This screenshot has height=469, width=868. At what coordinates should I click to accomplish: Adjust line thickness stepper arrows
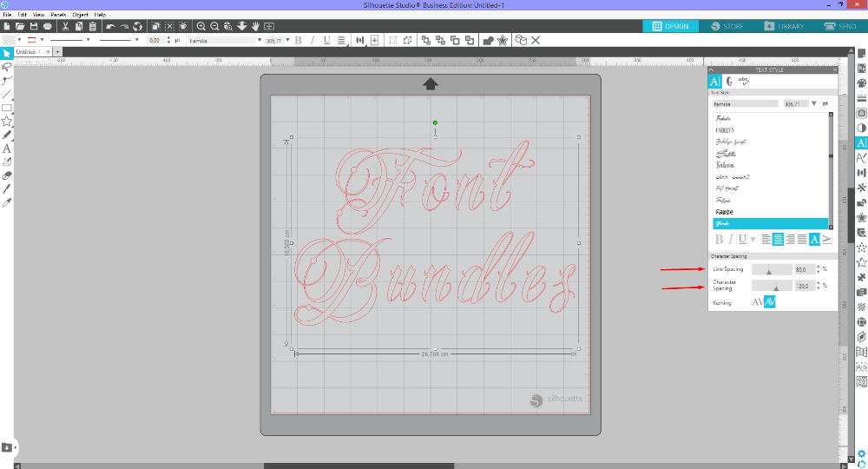(x=169, y=40)
